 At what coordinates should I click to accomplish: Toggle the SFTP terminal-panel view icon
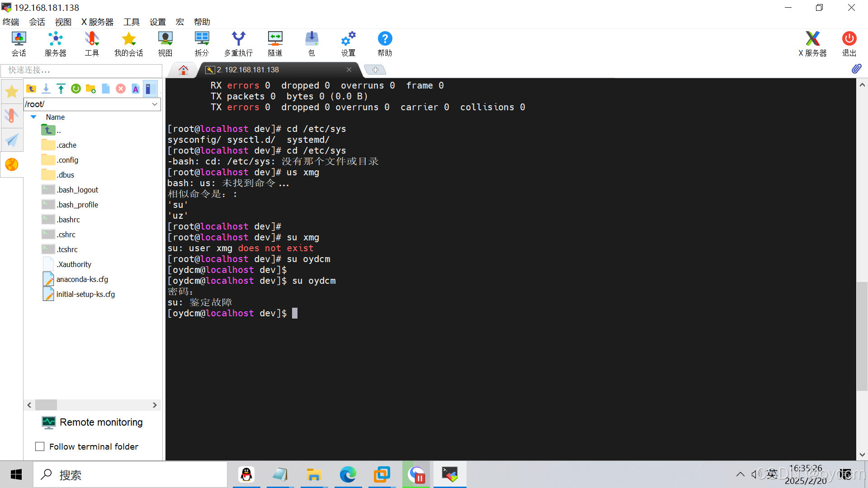pyautogui.click(x=150, y=89)
